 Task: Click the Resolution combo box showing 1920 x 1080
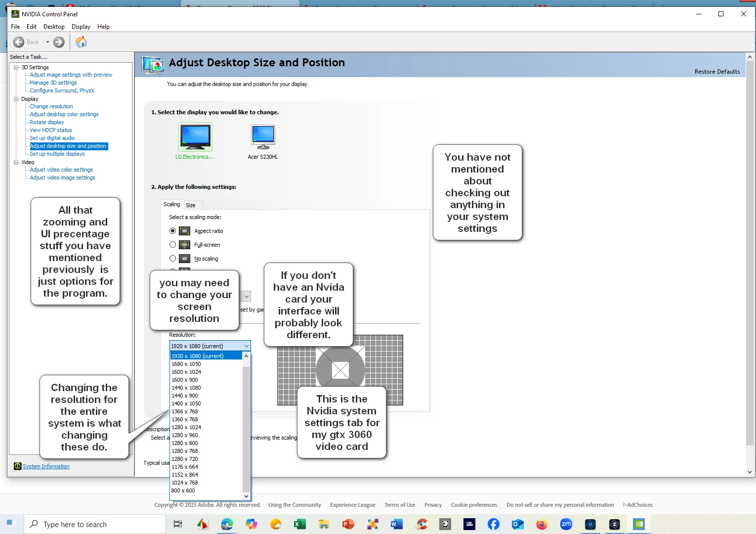[x=210, y=346]
